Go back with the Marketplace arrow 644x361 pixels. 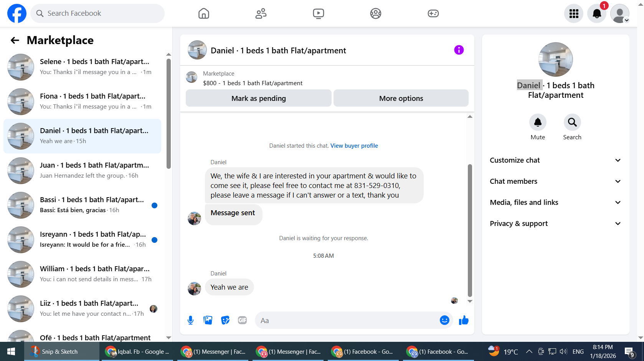click(15, 40)
